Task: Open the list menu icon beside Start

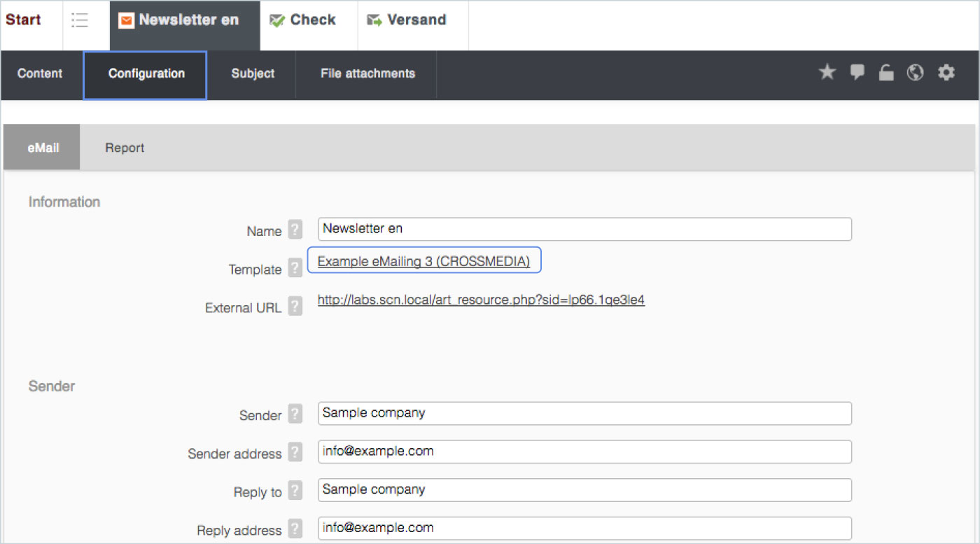Action: pos(80,20)
